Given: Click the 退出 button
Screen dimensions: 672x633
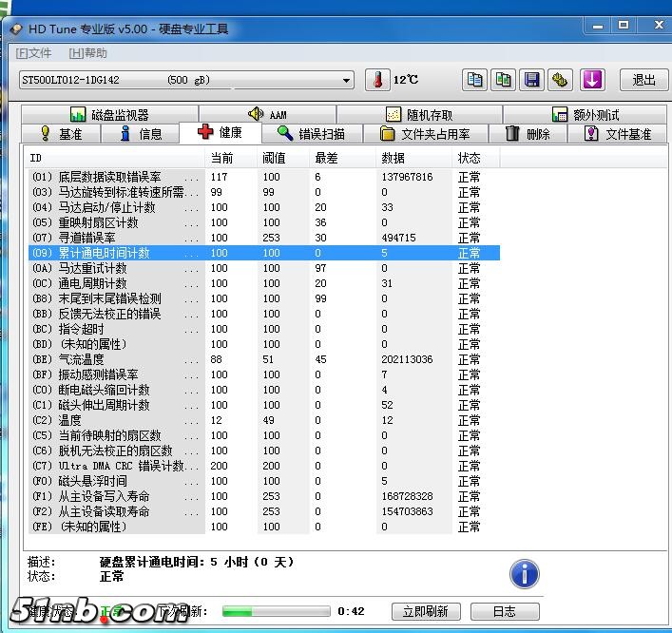Looking at the screenshot, I should coord(643,80).
